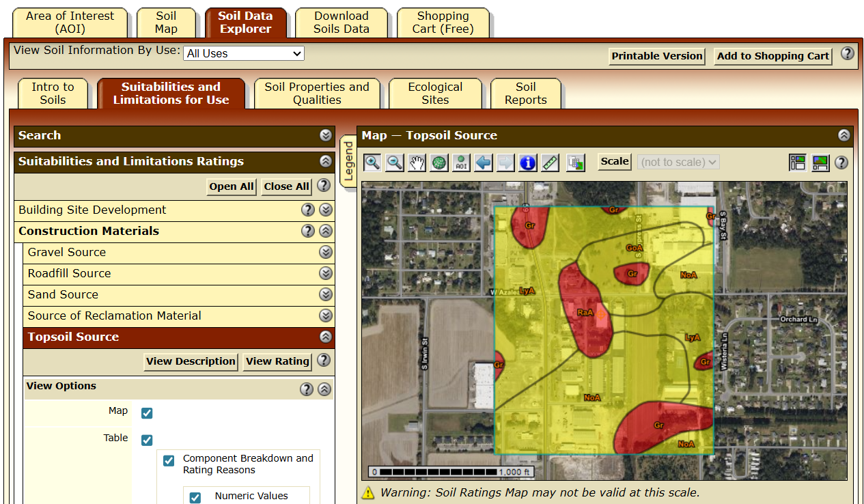
Task: Select the Zoom In map tool
Action: click(372, 163)
